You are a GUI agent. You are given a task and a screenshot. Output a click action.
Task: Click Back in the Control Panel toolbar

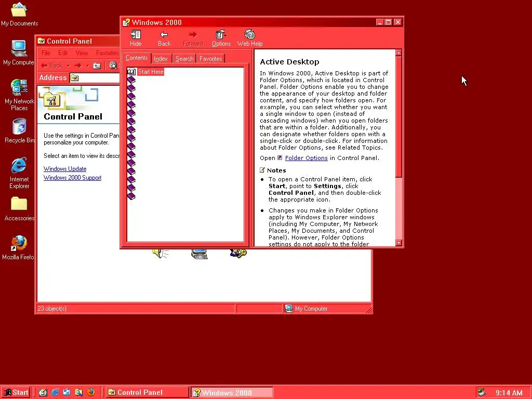click(x=52, y=65)
